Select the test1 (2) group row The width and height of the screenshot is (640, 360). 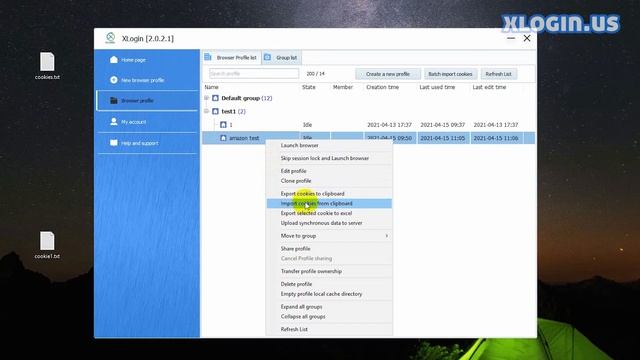(369, 111)
